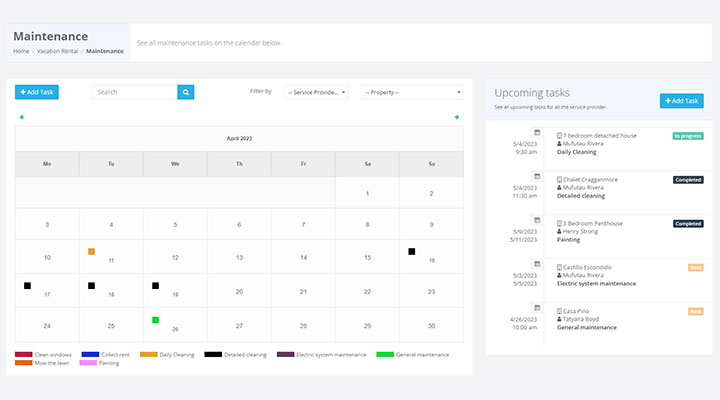Image resolution: width=720 pixels, height=400 pixels.
Task: Click the search magnifier icon button
Action: (x=186, y=92)
